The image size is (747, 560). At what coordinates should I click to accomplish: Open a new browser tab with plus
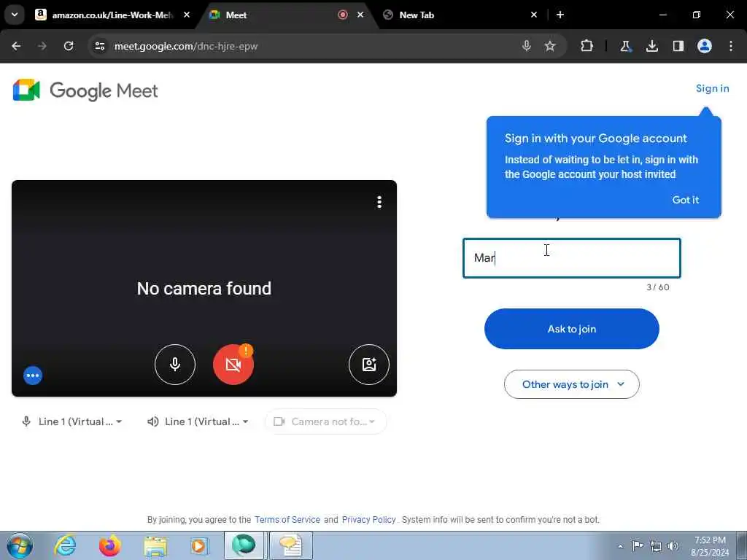point(560,15)
